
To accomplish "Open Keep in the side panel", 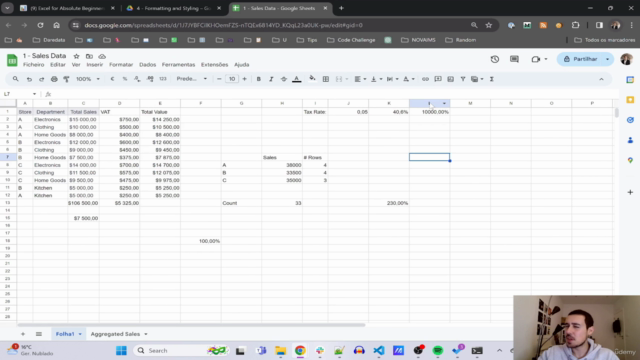I will pyautogui.click(x=630, y=100).
